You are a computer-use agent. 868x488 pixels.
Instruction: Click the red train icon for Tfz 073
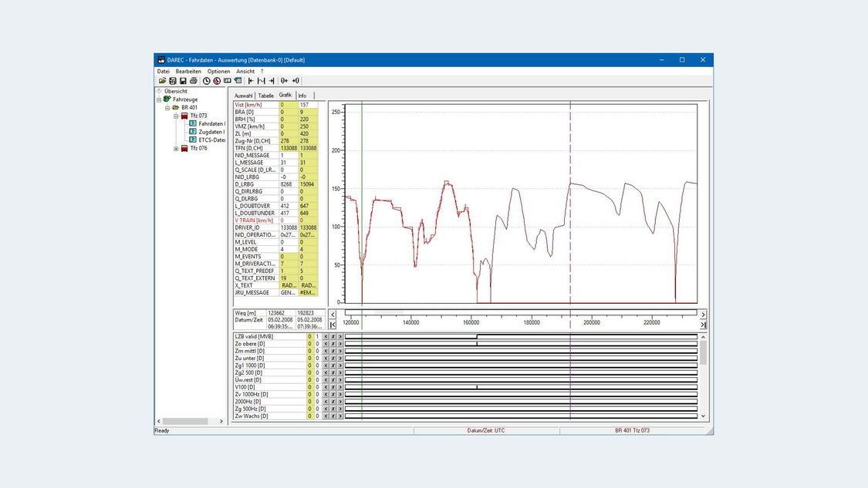[x=184, y=116]
